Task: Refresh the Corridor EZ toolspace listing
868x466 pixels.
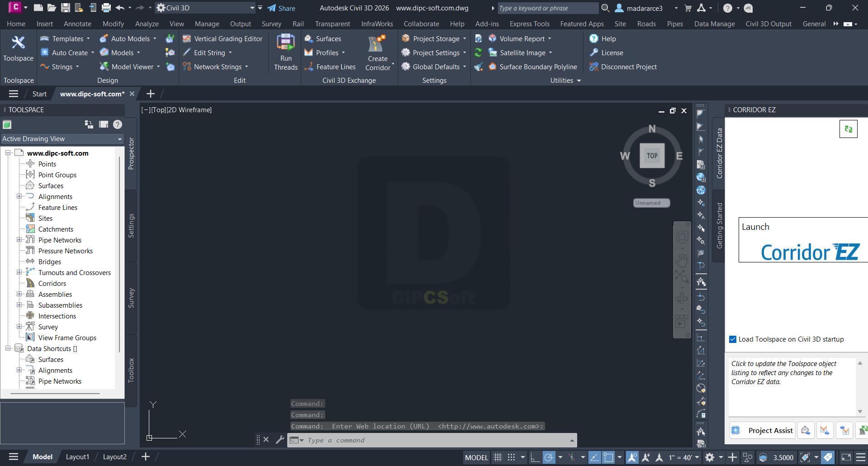Action: 848,129
